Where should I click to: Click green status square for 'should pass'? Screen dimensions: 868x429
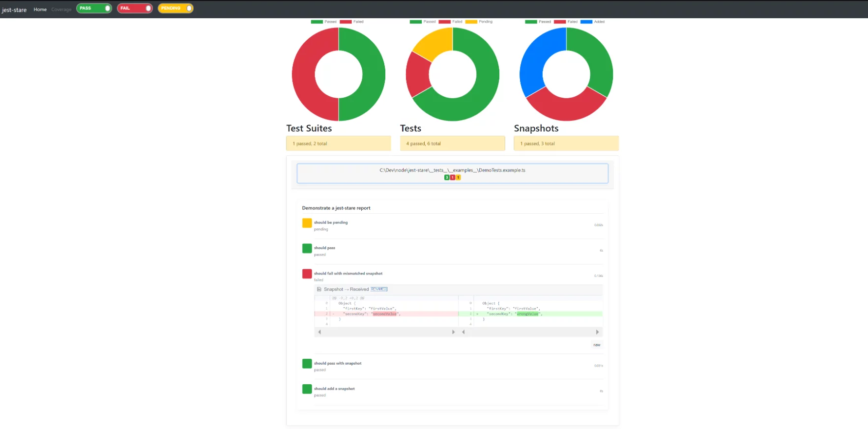(307, 249)
